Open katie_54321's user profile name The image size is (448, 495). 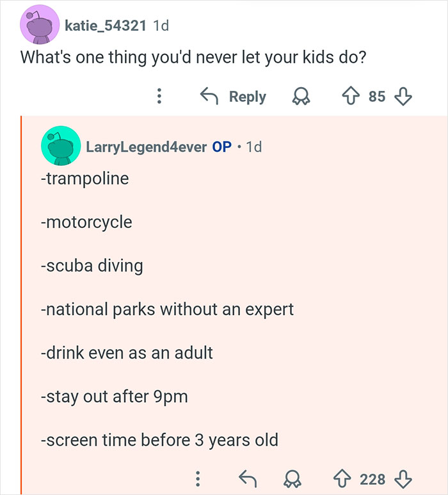106,26
